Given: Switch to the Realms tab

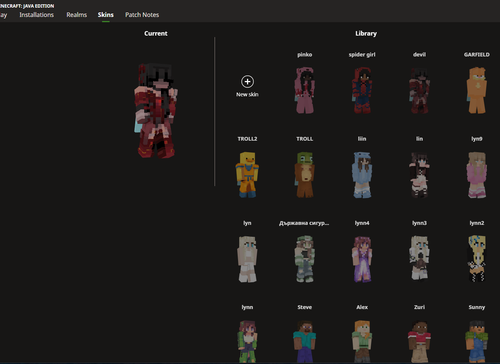Looking at the screenshot, I should [77, 15].
